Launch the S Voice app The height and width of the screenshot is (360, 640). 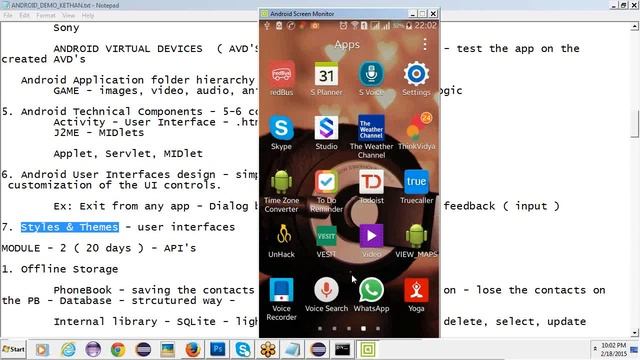[371, 74]
